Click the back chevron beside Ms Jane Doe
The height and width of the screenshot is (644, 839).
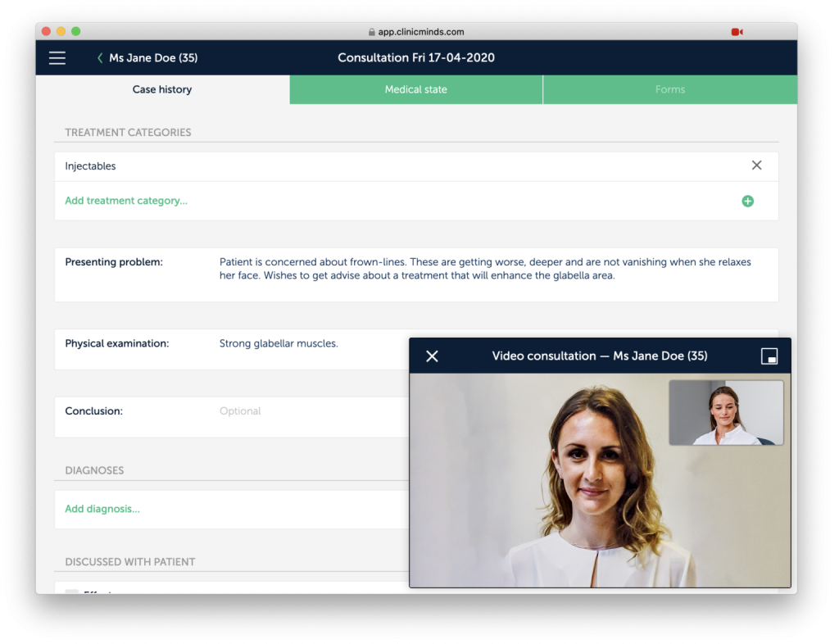[98, 57]
